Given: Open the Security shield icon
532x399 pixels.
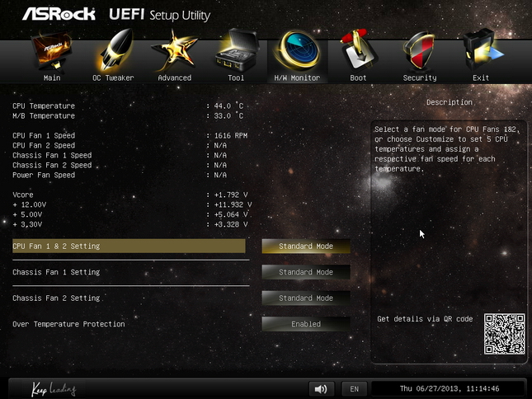Looking at the screenshot, I should tap(419, 51).
